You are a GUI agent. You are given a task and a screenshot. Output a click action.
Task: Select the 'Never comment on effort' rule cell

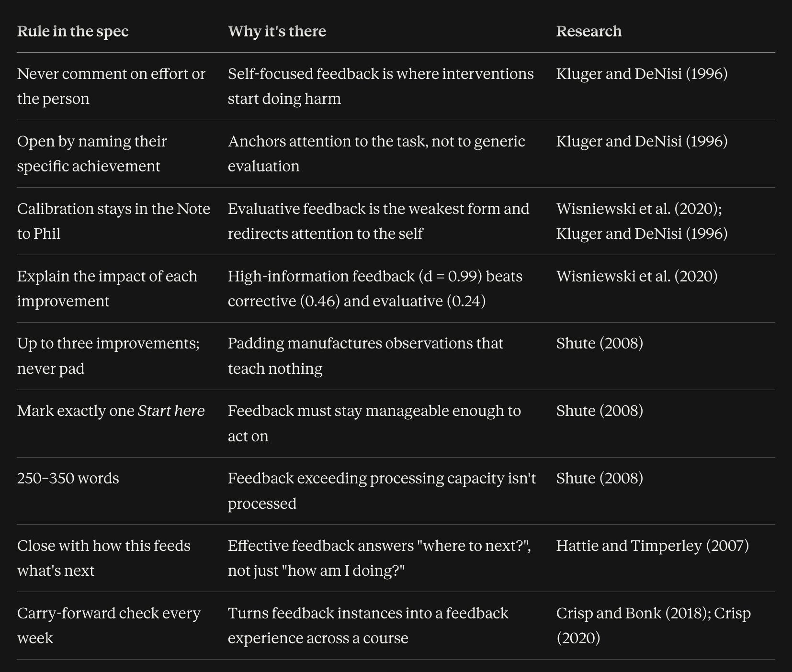[111, 86]
